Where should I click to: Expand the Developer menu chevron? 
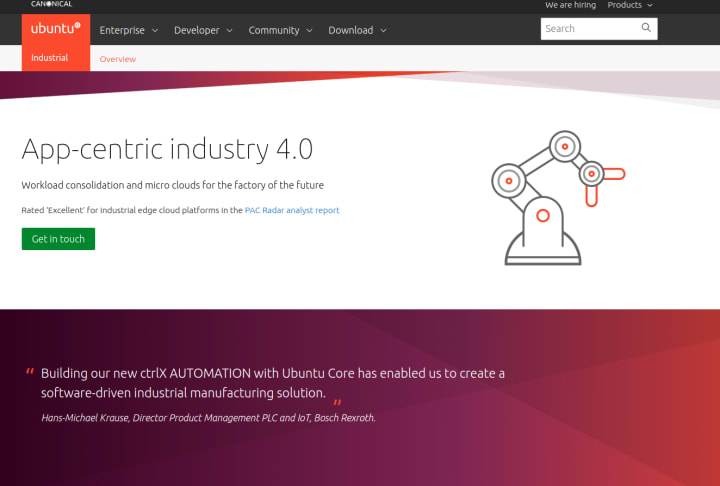point(230,30)
